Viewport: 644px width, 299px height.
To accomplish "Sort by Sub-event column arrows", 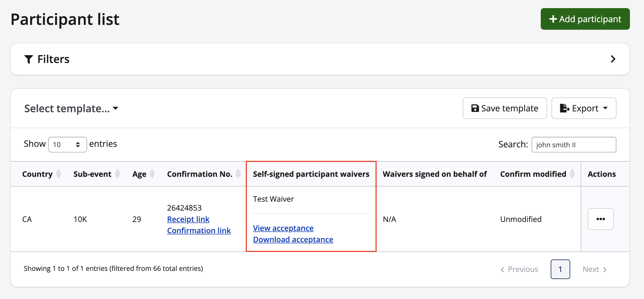I will [117, 174].
